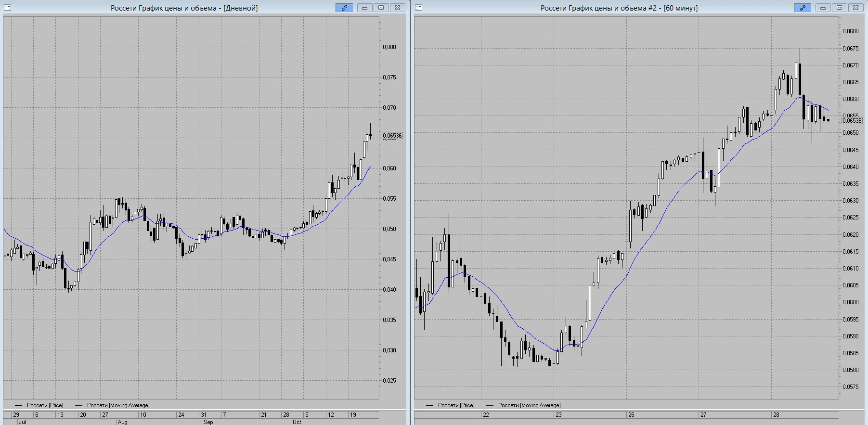Viewport: 868px width, 425px height.
Task: Open the system menu icon of the 60-minute chart window
Action: pyautogui.click(x=418, y=8)
